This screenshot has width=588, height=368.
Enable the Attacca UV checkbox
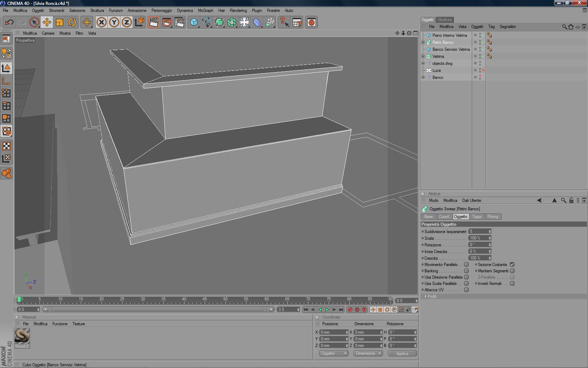coord(466,290)
